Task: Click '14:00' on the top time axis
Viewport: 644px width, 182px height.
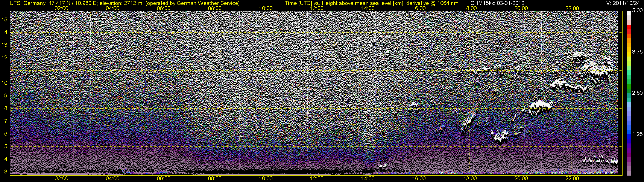Action: [x=368, y=8]
